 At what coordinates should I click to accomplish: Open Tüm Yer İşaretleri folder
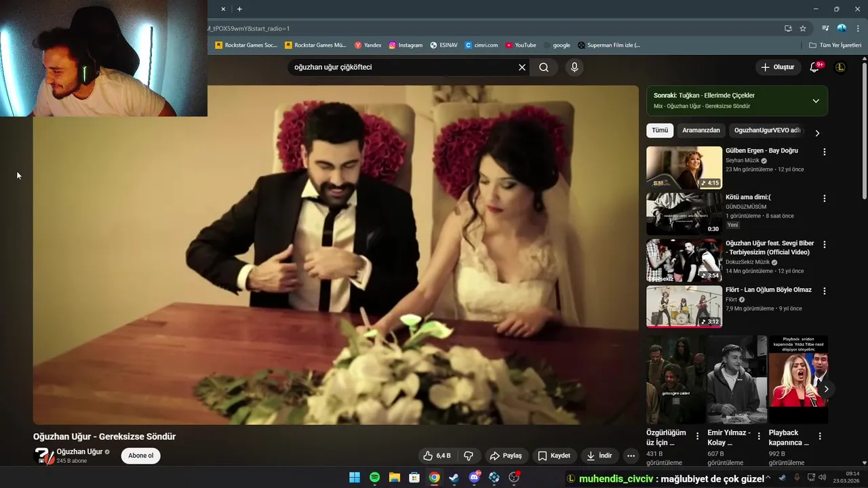[835, 45]
